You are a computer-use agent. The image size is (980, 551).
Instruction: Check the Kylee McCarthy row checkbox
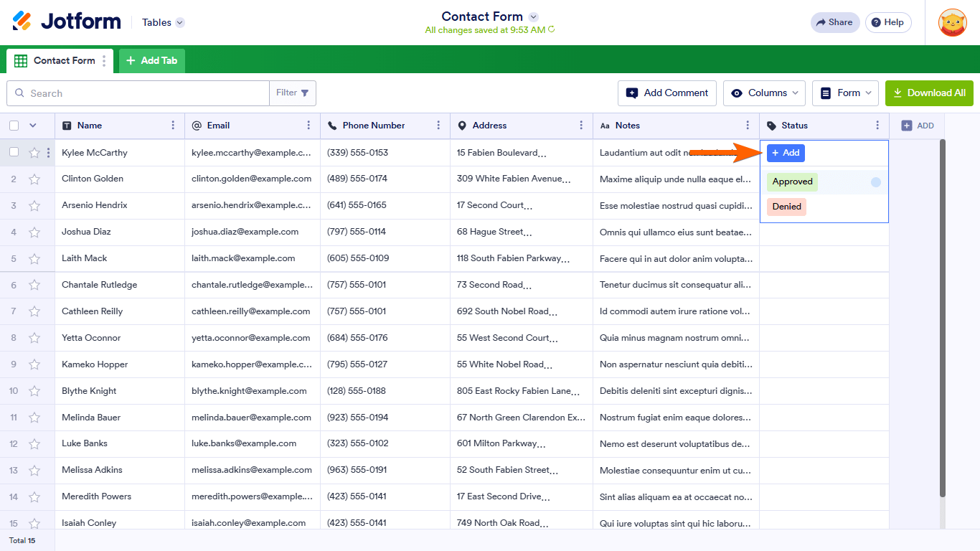[x=14, y=152]
